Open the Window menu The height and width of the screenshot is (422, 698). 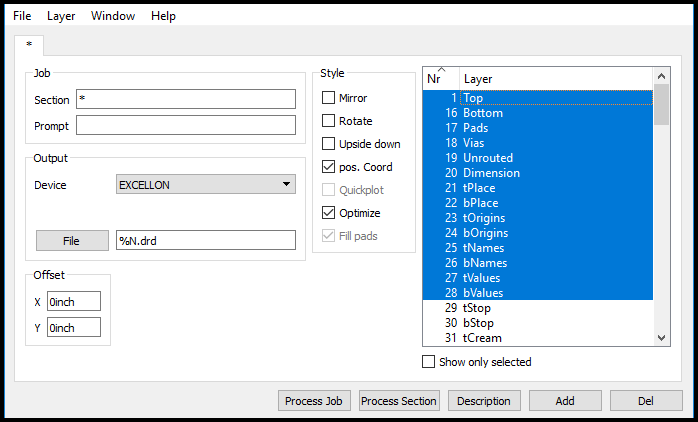pyautogui.click(x=113, y=16)
